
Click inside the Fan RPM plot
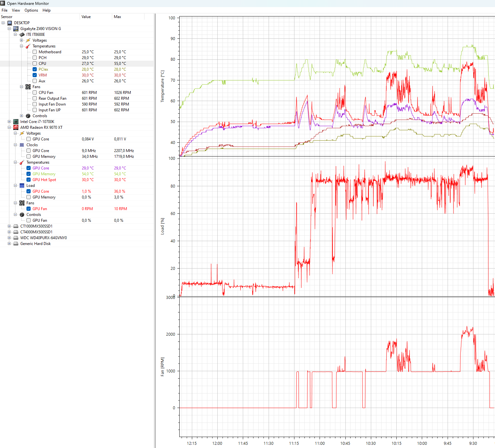(337, 367)
